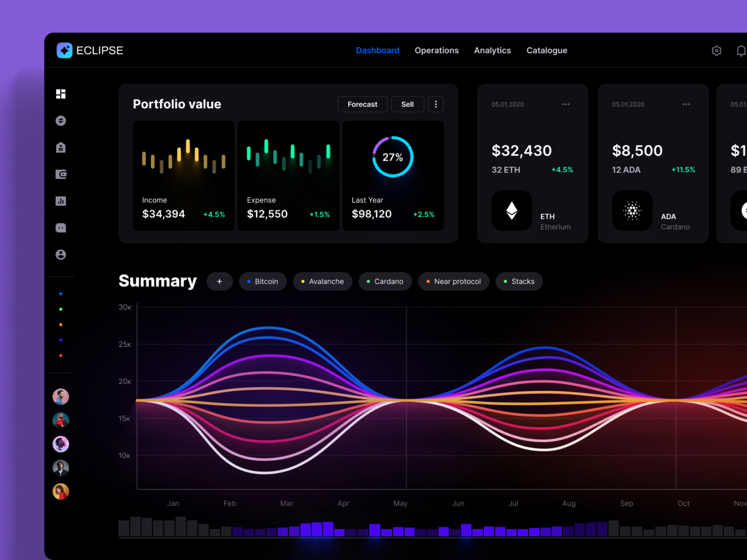Viewport: 747px width, 560px height.
Task: Toggle the Bitcoin filter pill
Action: 263,281
